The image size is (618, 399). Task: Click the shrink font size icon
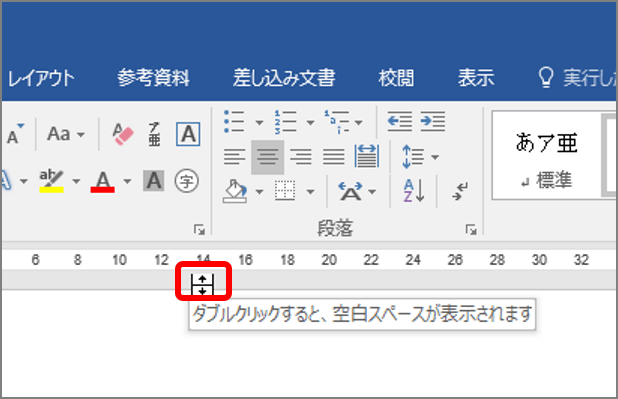click(15, 134)
